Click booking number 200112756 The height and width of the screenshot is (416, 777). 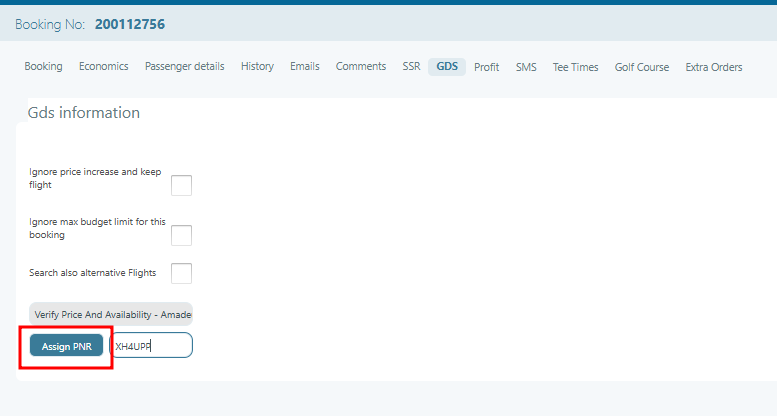(x=129, y=23)
